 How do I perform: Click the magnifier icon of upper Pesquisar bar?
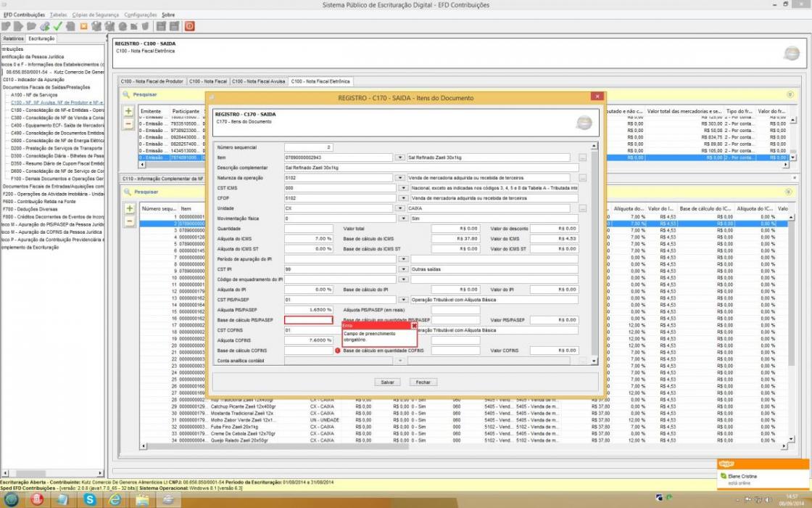[126, 95]
